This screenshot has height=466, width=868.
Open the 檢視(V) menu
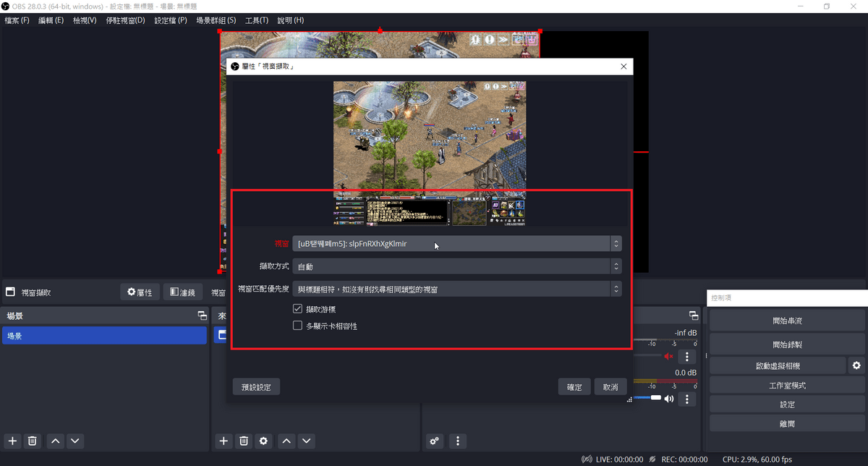tap(85, 20)
